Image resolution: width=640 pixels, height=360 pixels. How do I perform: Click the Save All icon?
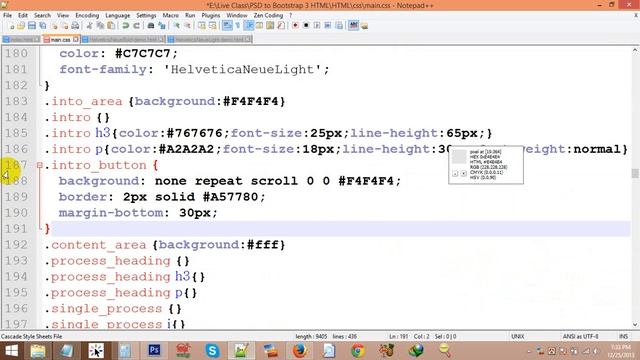click(42, 26)
